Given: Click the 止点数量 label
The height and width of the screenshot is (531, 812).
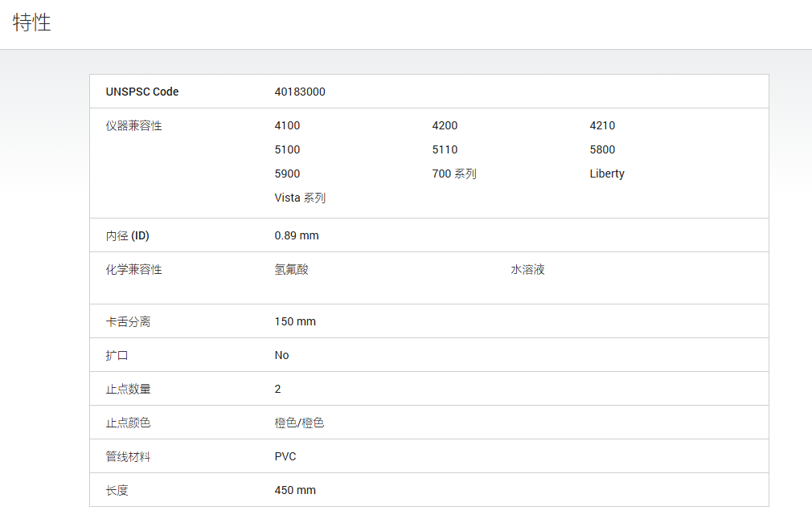Looking at the screenshot, I should click(x=128, y=389).
